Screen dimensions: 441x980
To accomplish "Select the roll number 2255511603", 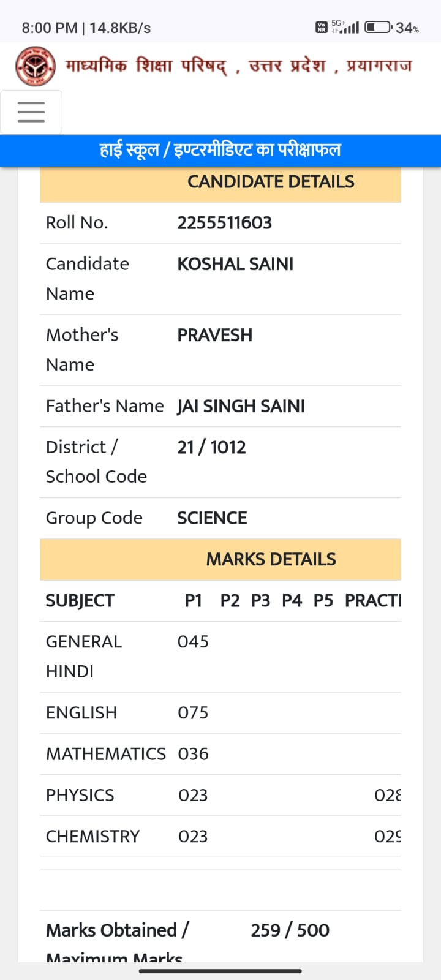I will 225,223.
